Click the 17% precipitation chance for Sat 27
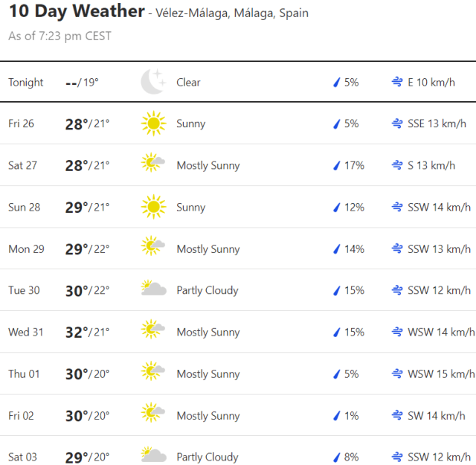The width and height of the screenshot is (476, 465). (x=354, y=166)
